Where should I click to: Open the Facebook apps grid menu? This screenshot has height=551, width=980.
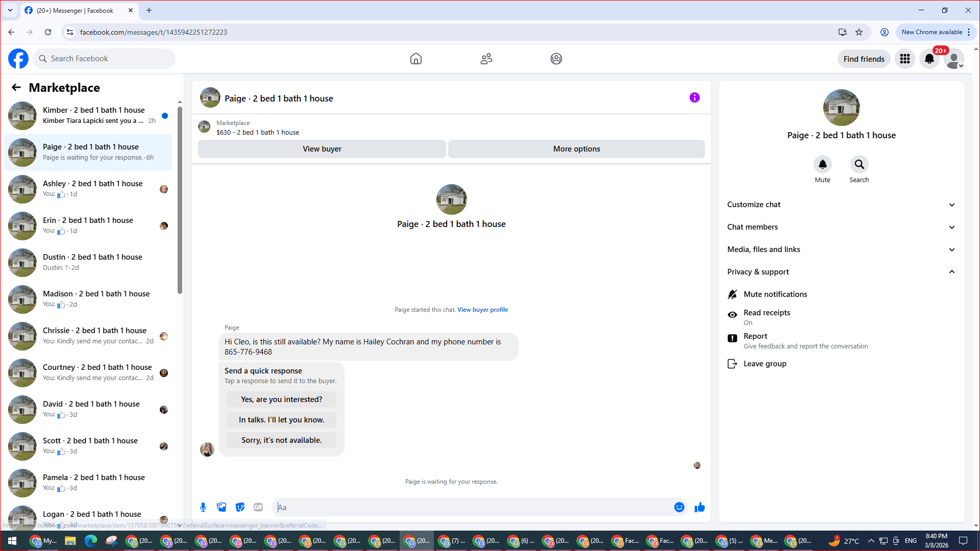905,59
